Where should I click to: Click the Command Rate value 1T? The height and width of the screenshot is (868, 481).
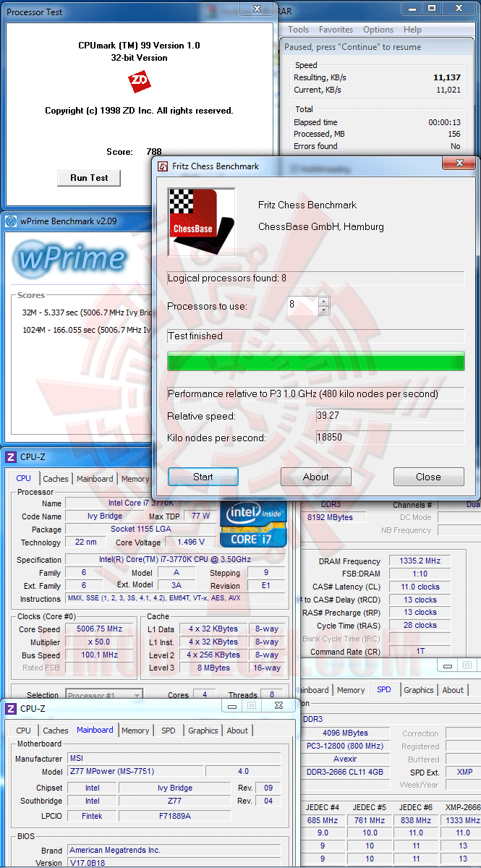coord(420,652)
